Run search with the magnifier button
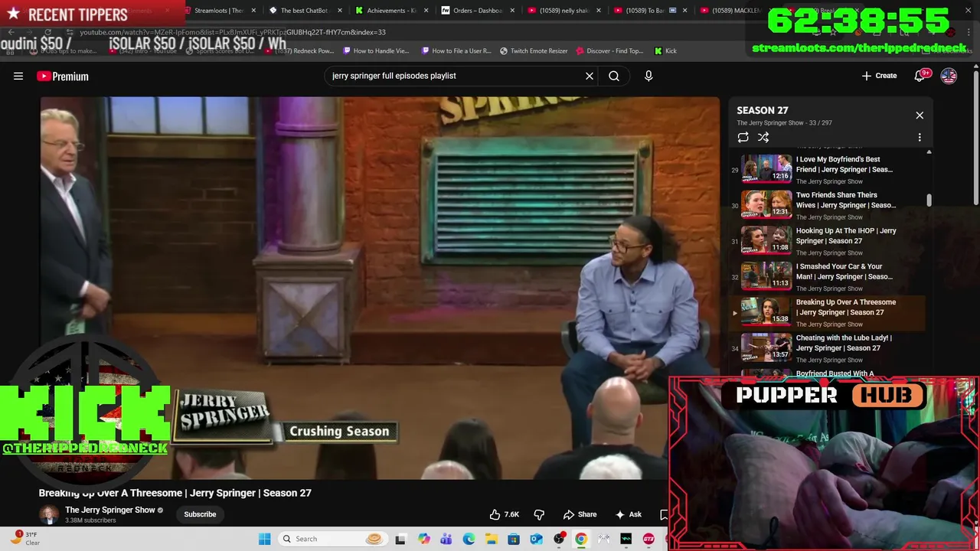The image size is (980, 551). coord(614,76)
